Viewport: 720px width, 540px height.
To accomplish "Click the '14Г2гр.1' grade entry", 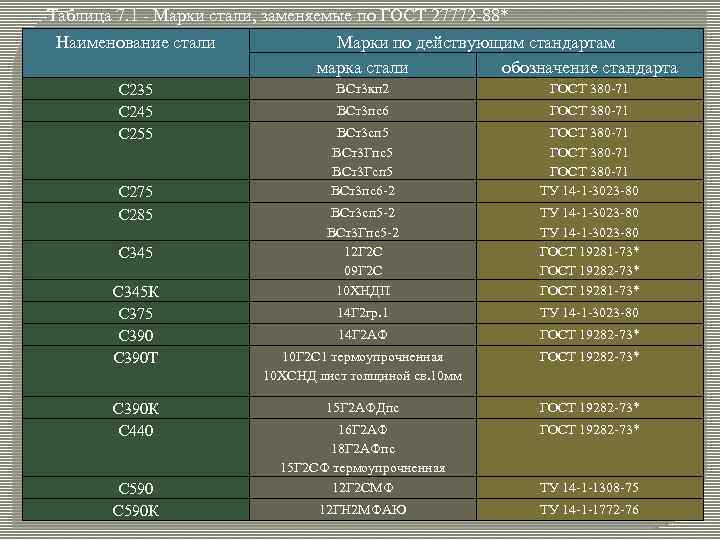I will [363, 313].
